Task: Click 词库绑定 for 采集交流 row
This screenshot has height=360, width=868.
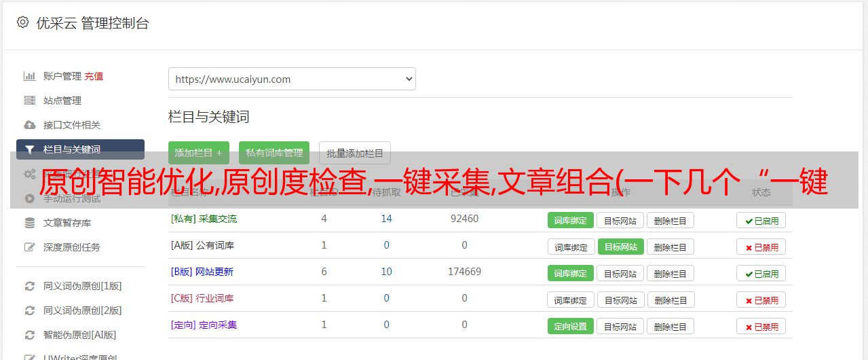Action: click(571, 220)
